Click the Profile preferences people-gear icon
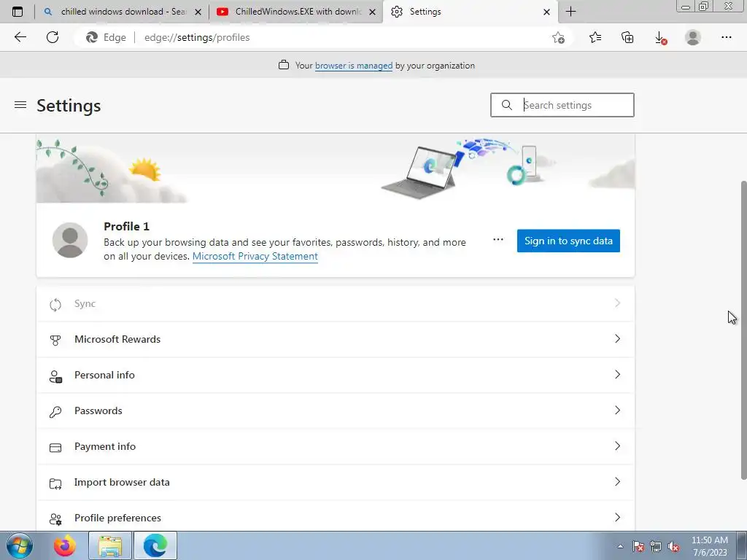747x560 pixels. coord(55,519)
